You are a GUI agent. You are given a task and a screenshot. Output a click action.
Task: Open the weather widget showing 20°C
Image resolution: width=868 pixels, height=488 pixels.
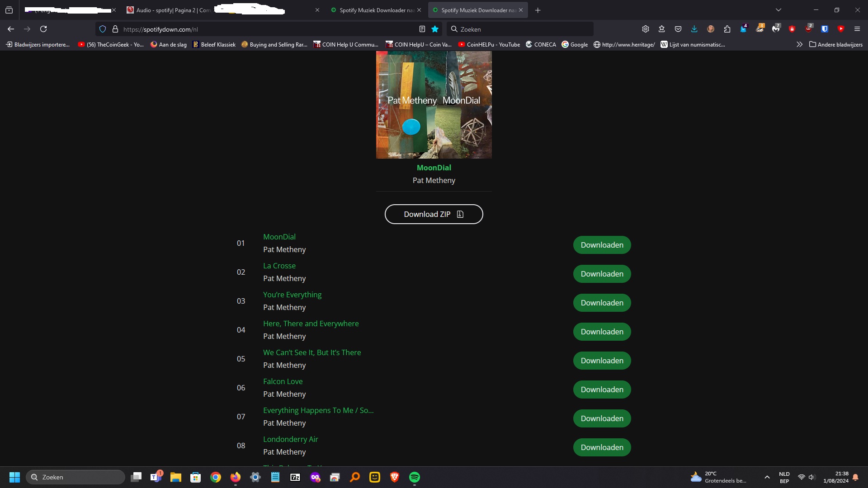tap(719, 477)
